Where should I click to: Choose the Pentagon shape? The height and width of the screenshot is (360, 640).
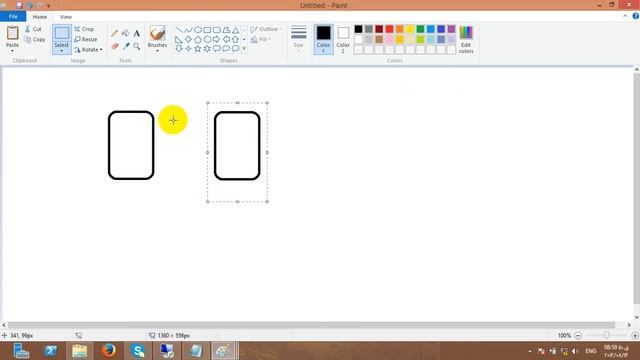tap(198, 39)
